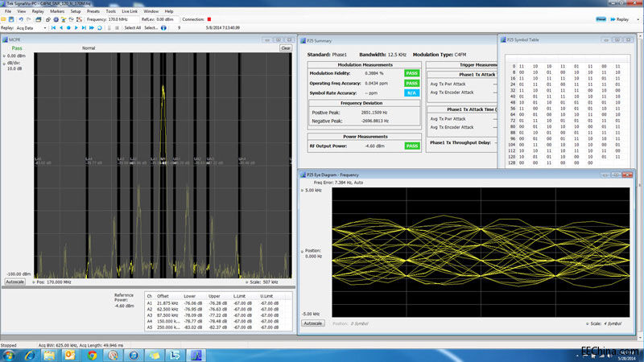Click the red Connection status indicator
The height and width of the screenshot is (362, 644).
[x=209, y=19]
